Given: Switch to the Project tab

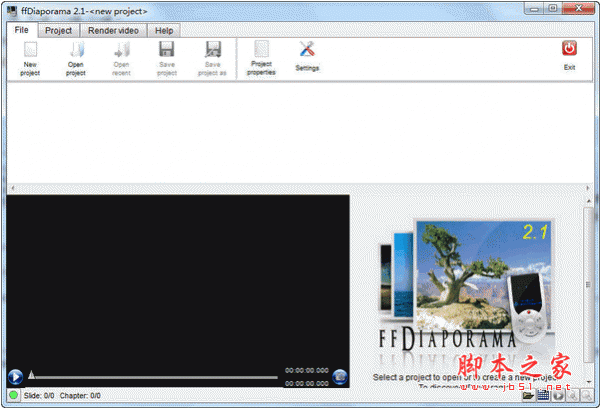Looking at the screenshot, I should point(59,31).
